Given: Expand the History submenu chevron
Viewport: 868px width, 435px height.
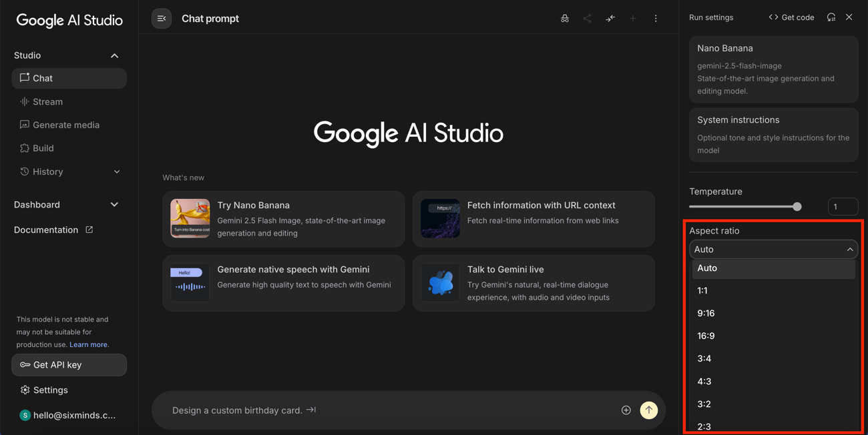Looking at the screenshot, I should 117,172.
